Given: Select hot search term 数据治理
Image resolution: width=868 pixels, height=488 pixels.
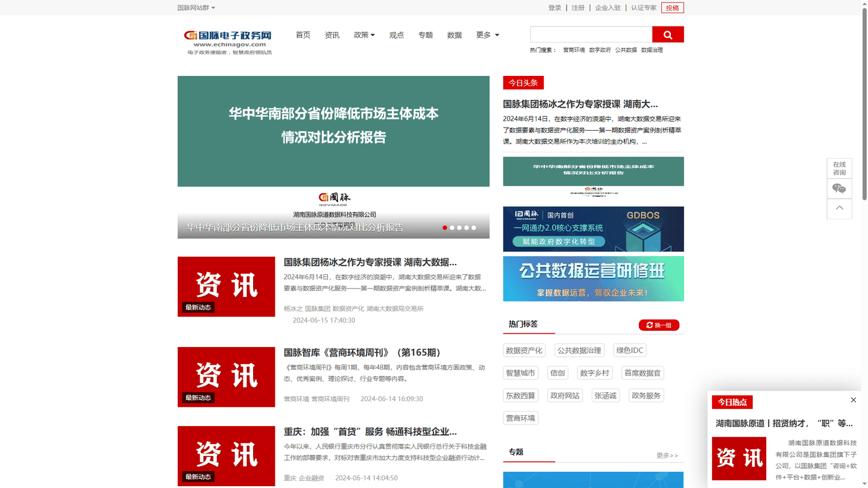Looking at the screenshot, I should coord(652,50).
